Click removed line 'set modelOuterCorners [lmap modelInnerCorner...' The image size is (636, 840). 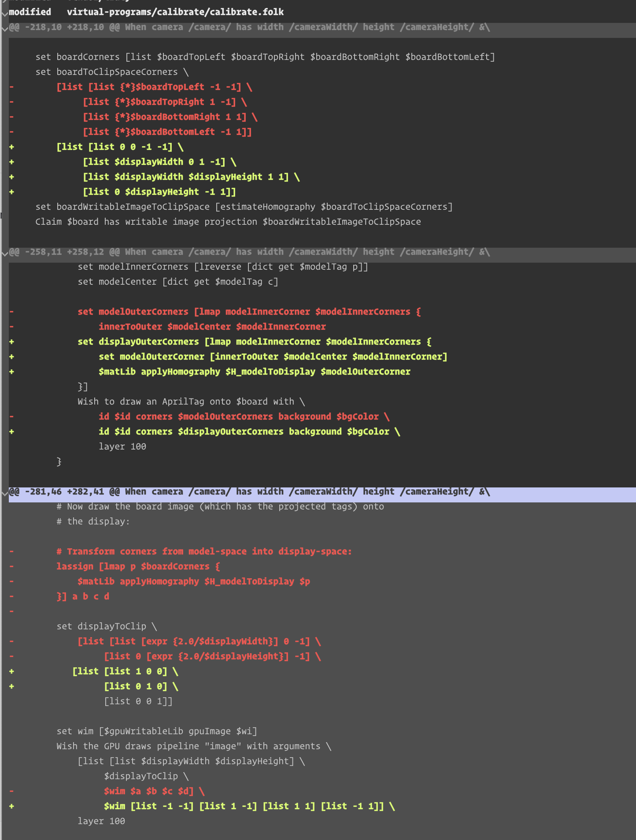[x=249, y=312]
